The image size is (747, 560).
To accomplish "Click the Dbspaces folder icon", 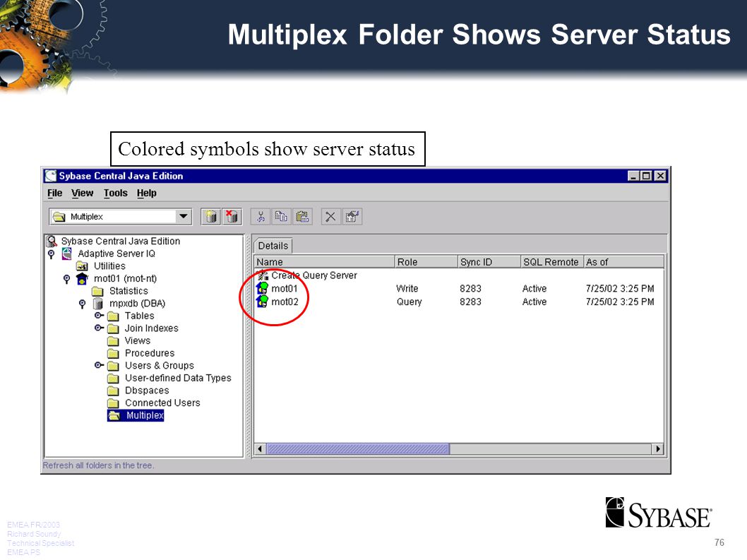I will point(113,391).
